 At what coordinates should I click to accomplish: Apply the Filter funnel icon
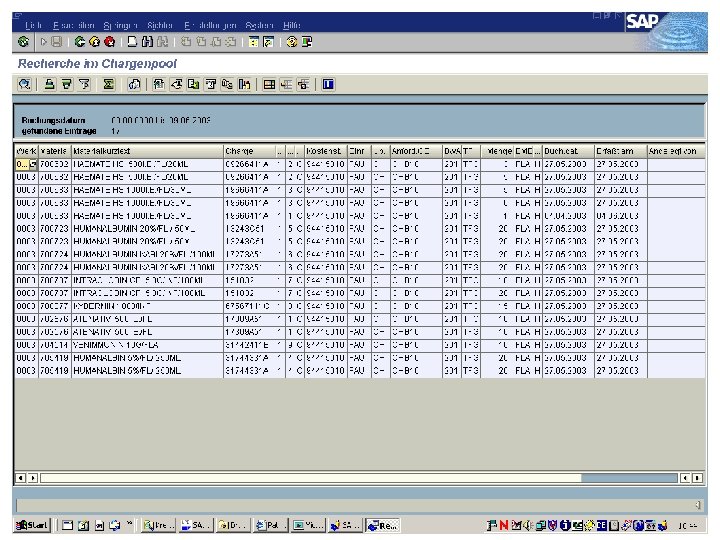click(84, 84)
